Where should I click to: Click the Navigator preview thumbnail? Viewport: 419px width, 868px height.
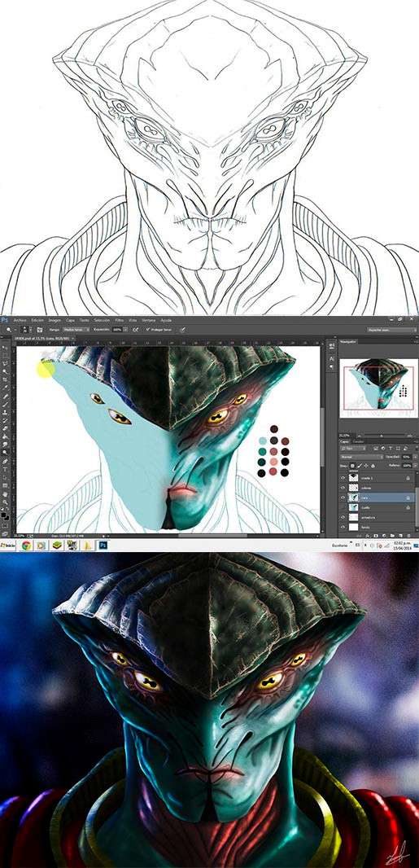click(379, 384)
